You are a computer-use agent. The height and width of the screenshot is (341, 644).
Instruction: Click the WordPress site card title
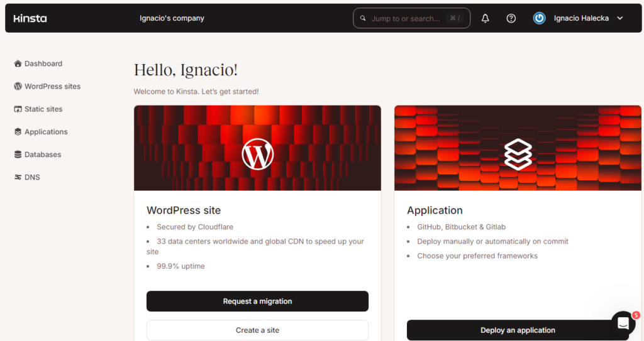point(184,210)
